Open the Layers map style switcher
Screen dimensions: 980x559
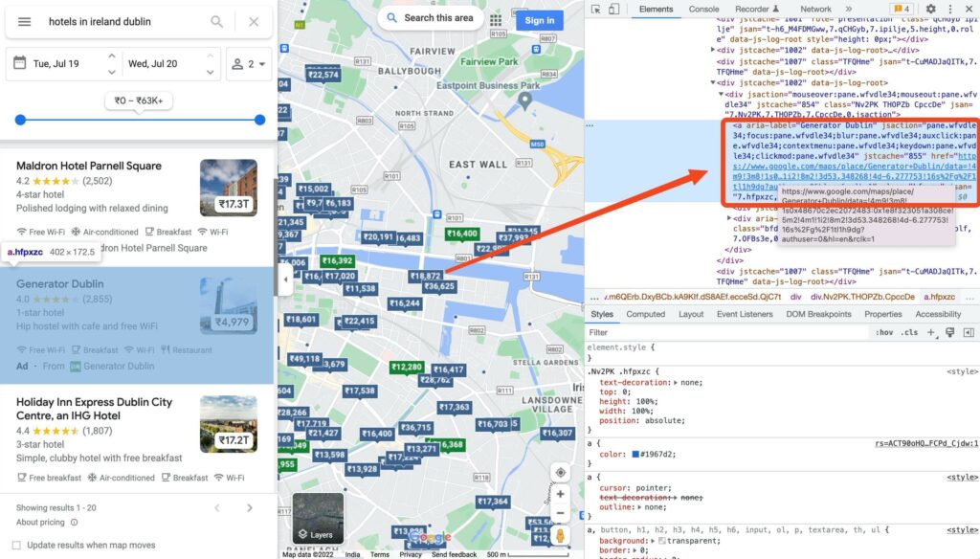pyautogui.click(x=317, y=518)
